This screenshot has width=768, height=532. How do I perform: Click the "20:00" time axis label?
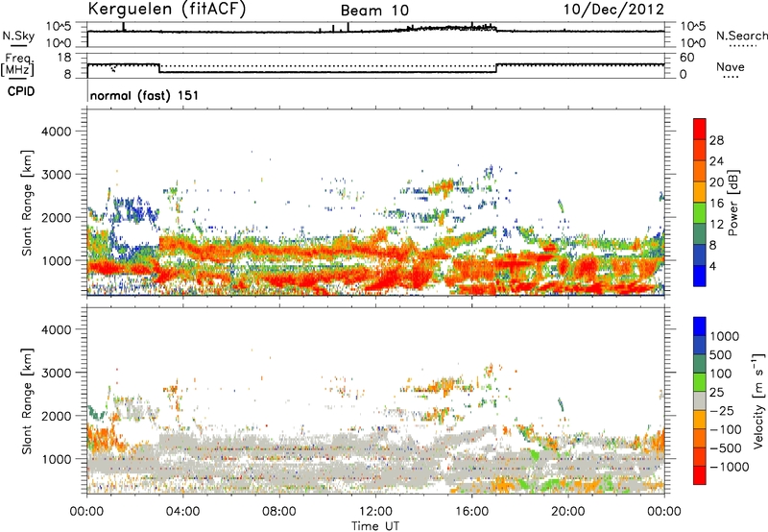pos(567,512)
